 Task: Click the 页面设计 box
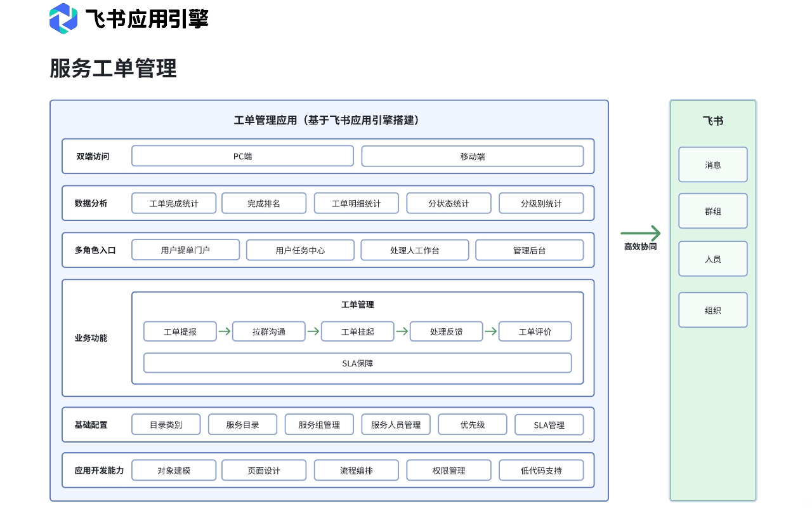(x=264, y=471)
